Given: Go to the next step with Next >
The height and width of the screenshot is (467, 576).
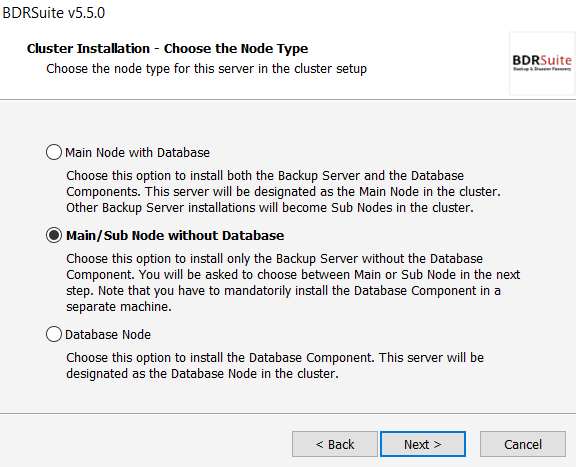Looking at the screenshot, I should pyautogui.click(x=423, y=444).
